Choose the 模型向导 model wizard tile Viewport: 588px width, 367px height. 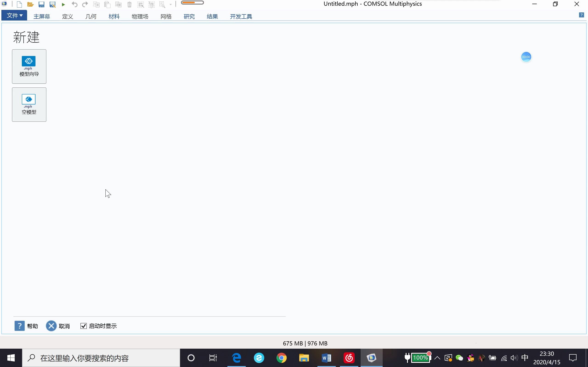point(29,67)
